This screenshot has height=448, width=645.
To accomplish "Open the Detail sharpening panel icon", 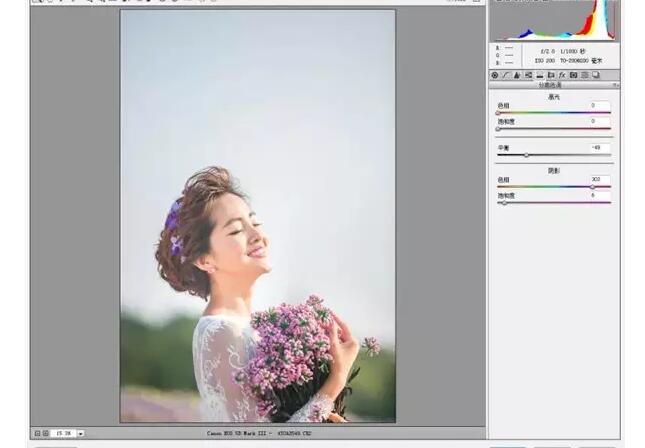I will pyautogui.click(x=517, y=75).
